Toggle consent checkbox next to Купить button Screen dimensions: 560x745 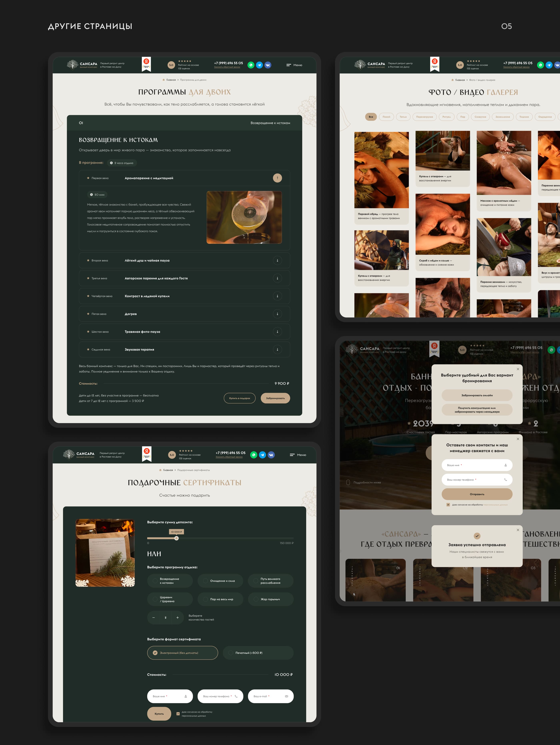coord(178,713)
